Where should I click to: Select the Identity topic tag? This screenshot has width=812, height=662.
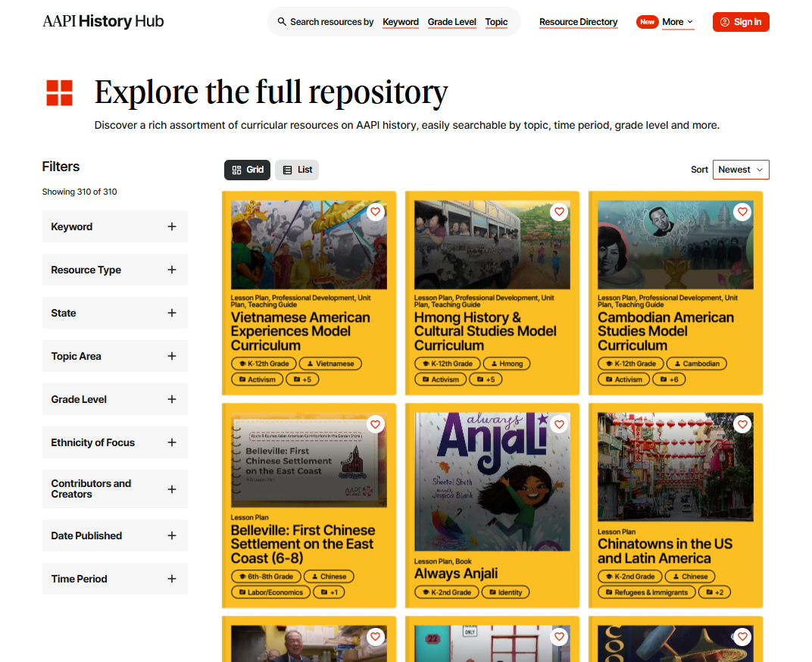pos(505,592)
